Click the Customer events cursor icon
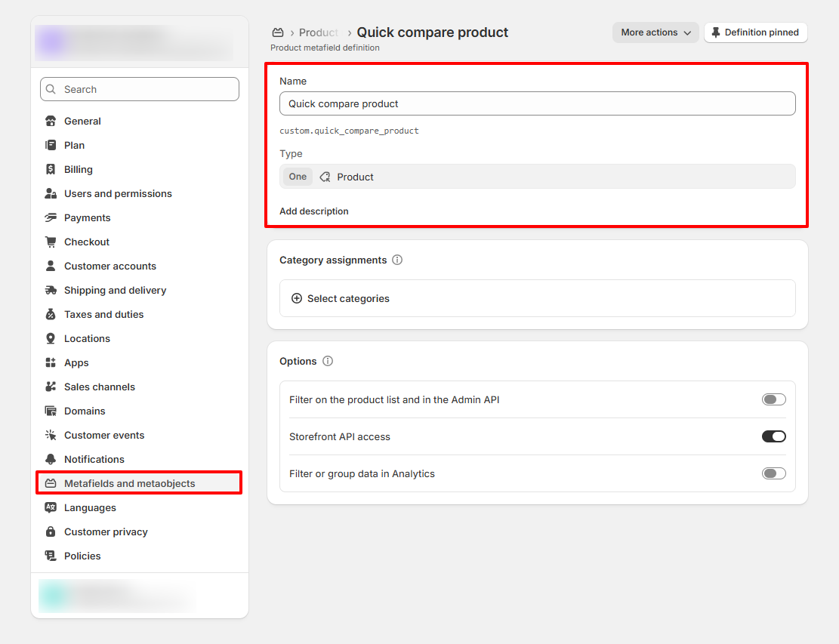 51,435
